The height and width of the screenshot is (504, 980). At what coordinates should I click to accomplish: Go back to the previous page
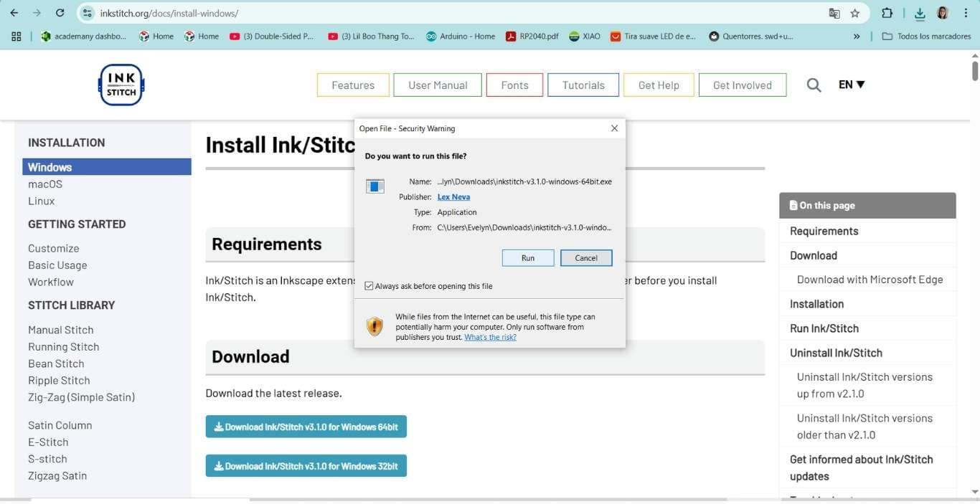[x=14, y=13]
